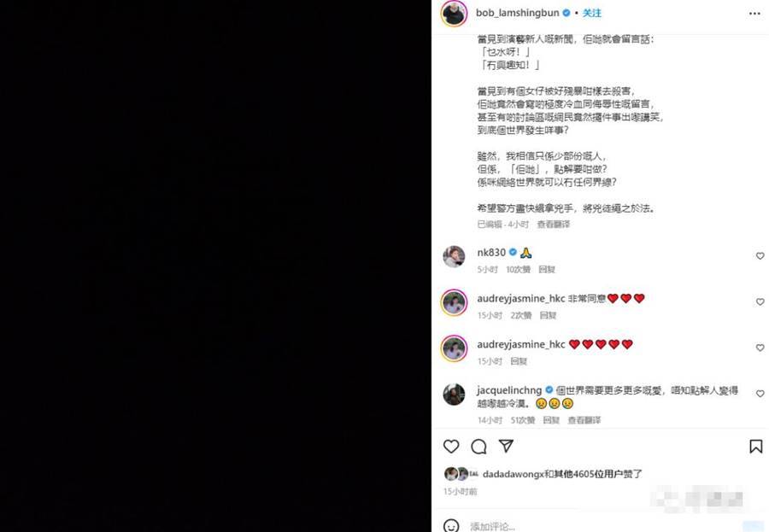Image resolution: width=769 pixels, height=532 pixels.
Task: Like the 非常同意 comment heart
Action: coord(760,302)
